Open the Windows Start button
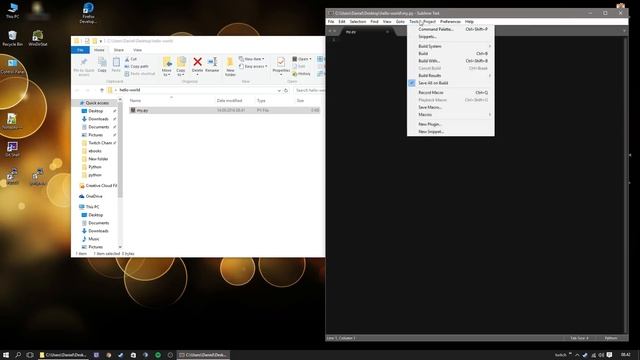The height and width of the screenshot is (360, 640). point(6,355)
